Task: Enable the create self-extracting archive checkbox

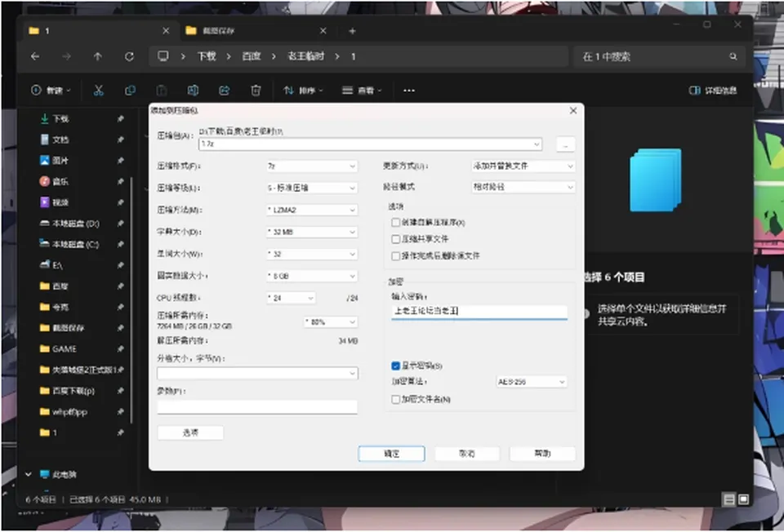Action: pos(395,222)
